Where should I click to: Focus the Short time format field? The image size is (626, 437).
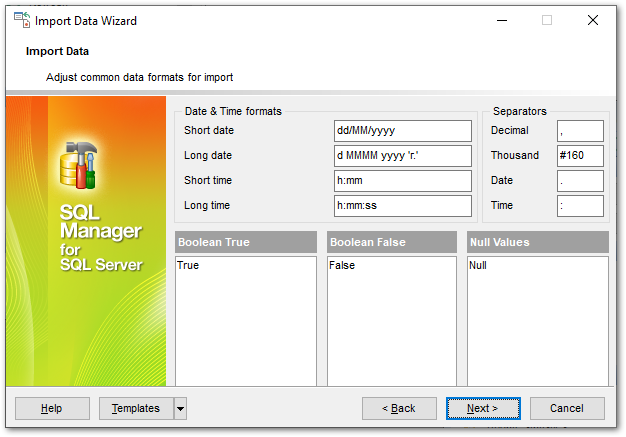pyautogui.click(x=402, y=181)
